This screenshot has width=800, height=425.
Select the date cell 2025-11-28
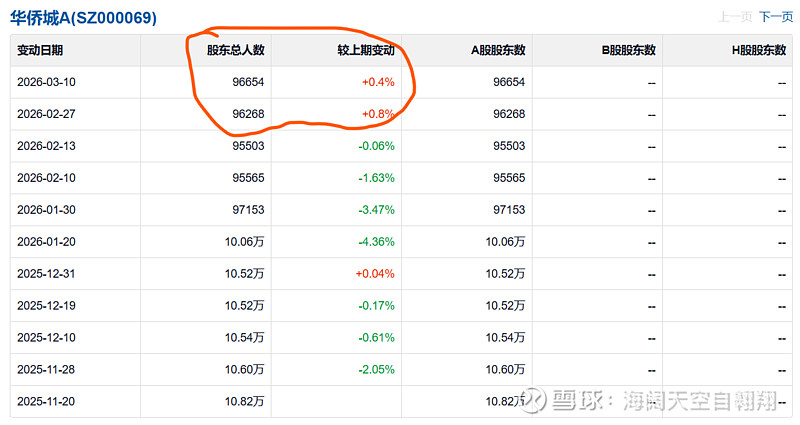pyautogui.click(x=46, y=369)
